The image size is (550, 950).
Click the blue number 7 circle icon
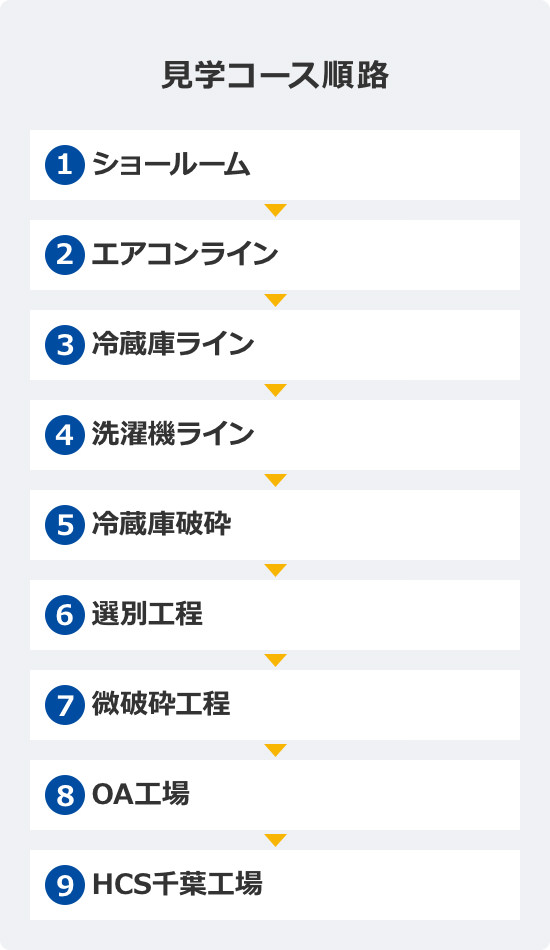tap(65, 705)
